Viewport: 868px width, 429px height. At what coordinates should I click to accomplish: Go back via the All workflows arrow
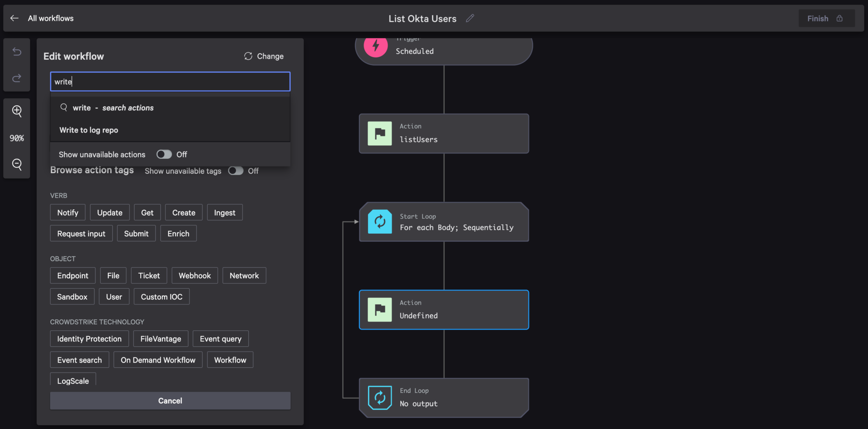(x=14, y=18)
